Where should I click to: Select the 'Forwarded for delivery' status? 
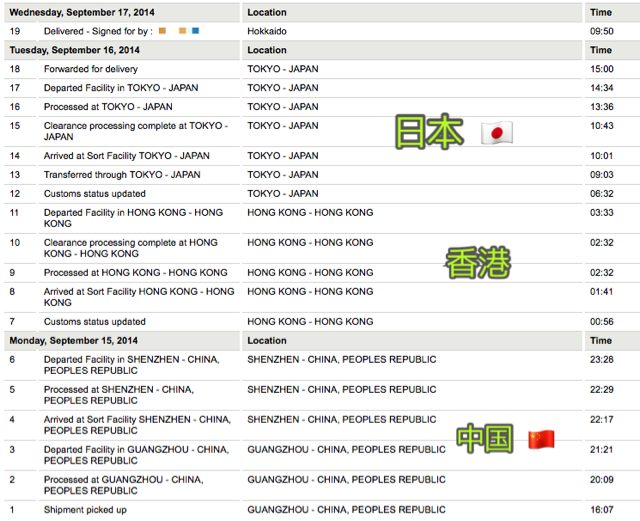pyautogui.click(x=91, y=69)
